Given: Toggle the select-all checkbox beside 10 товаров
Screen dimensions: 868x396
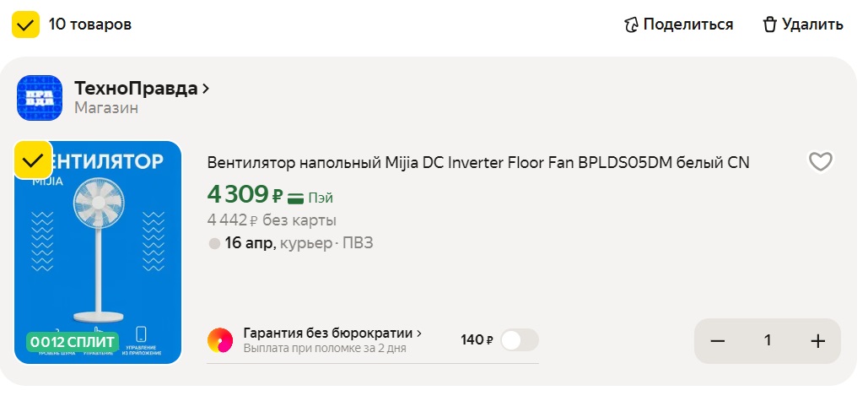Looking at the screenshot, I should 26,24.
